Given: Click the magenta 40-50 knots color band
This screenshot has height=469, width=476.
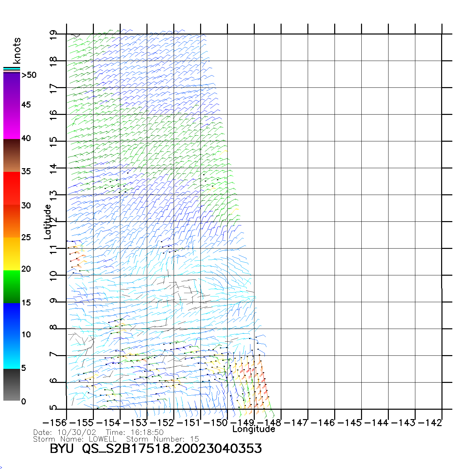Looking at the screenshot, I should (12, 106).
